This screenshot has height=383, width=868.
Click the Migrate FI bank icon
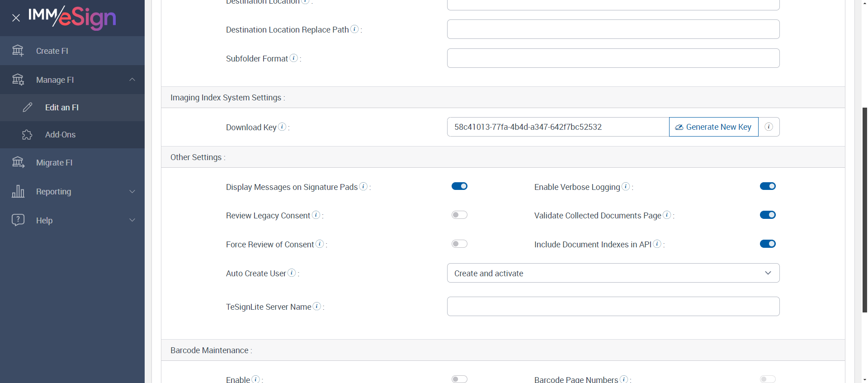pos(18,162)
